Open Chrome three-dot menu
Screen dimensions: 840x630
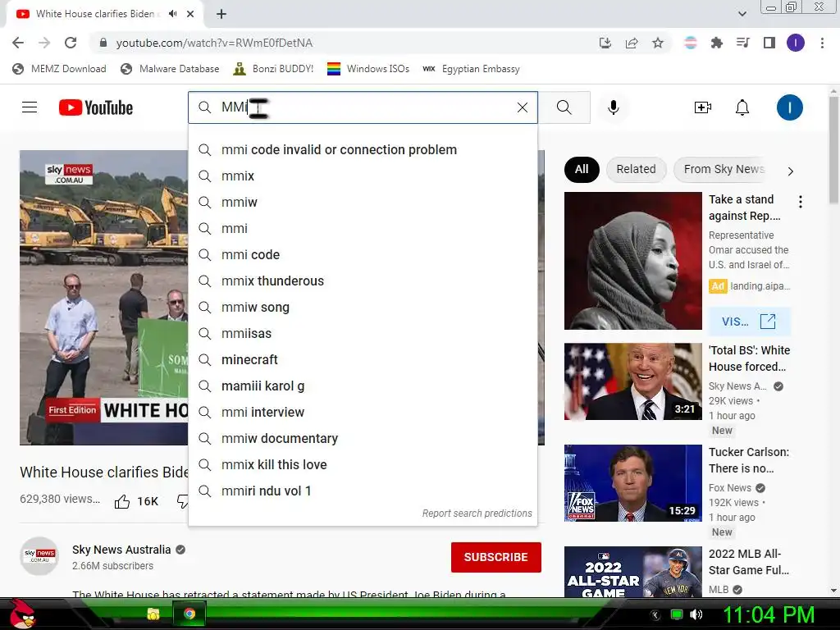[x=822, y=43]
